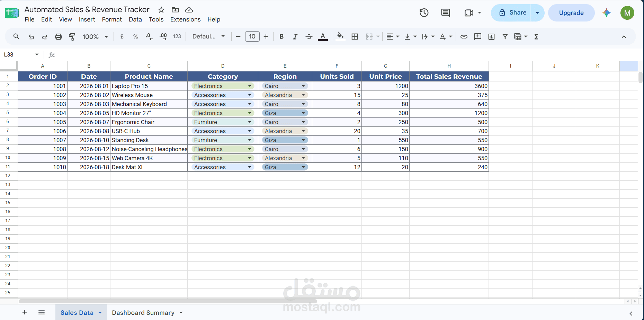Click the Insert link icon
The height and width of the screenshot is (320, 644).
point(464,37)
